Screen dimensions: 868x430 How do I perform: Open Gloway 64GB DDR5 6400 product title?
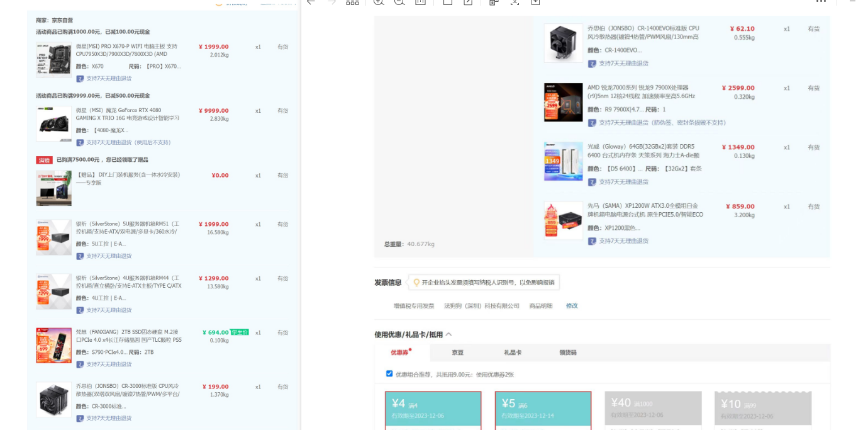643,151
